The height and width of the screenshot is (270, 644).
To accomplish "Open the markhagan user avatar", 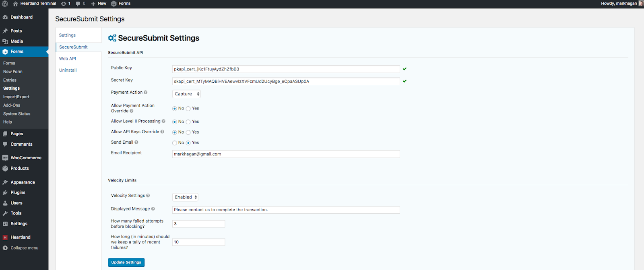I will tap(641, 3).
